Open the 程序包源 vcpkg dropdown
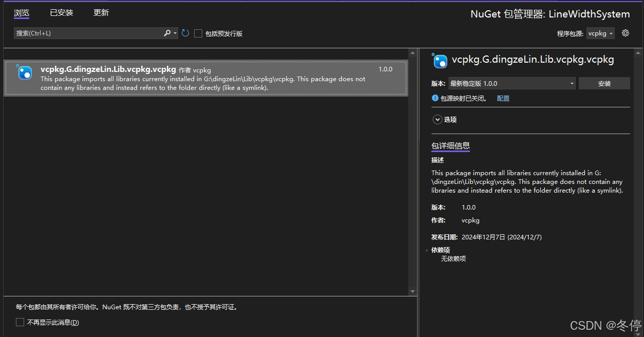Image resolution: width=644 pixels, height=337 pixels. [600, 33]
